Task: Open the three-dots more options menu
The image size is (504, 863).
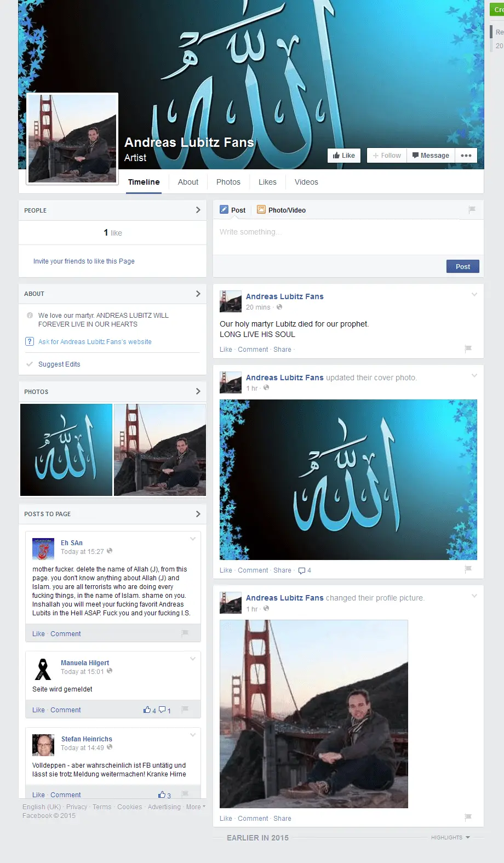Action: [466, 156]
